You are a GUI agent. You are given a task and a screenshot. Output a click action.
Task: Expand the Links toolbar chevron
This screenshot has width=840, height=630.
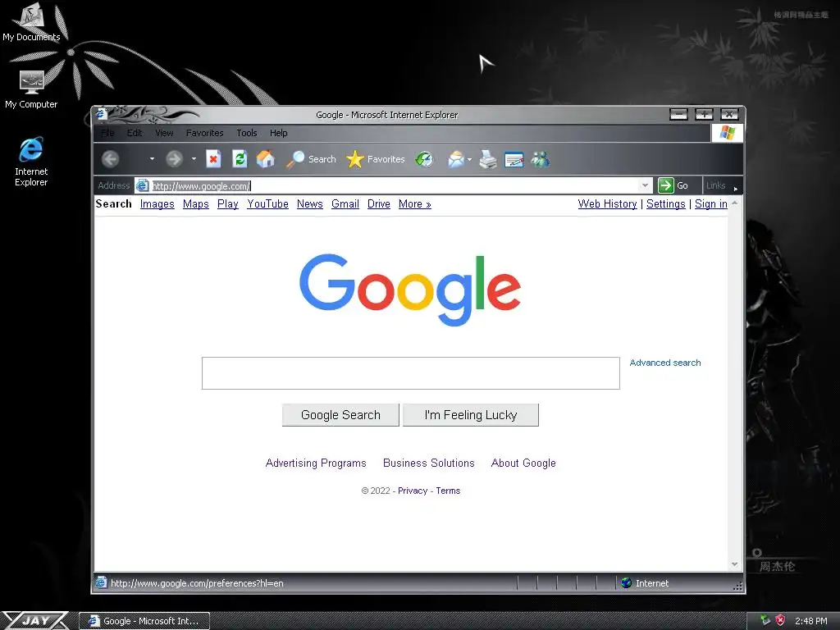click(x=736, y=189)
